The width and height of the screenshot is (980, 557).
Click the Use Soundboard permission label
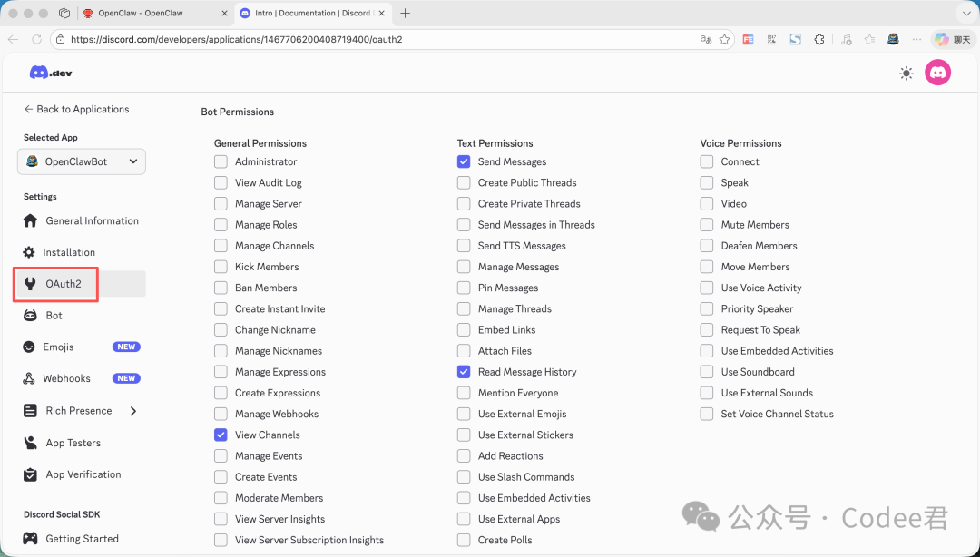758,372
